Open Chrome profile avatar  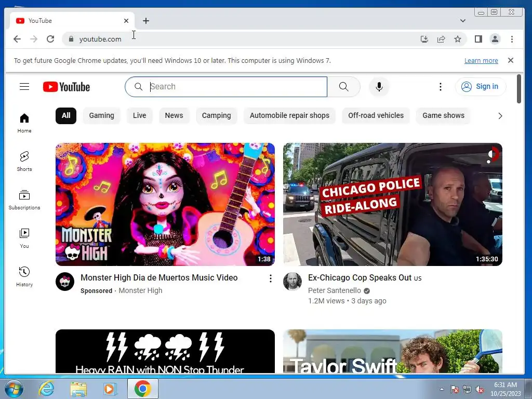pyautogui.click(x=495, y=39)
